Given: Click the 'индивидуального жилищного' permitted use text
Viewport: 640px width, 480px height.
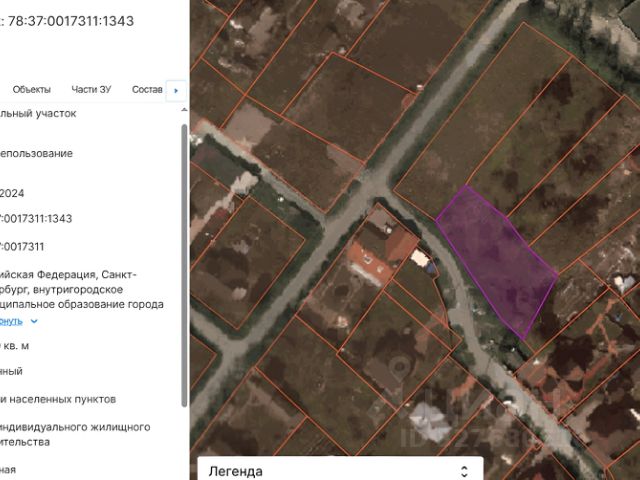Looking at the screenshot, I should [75, 427].
